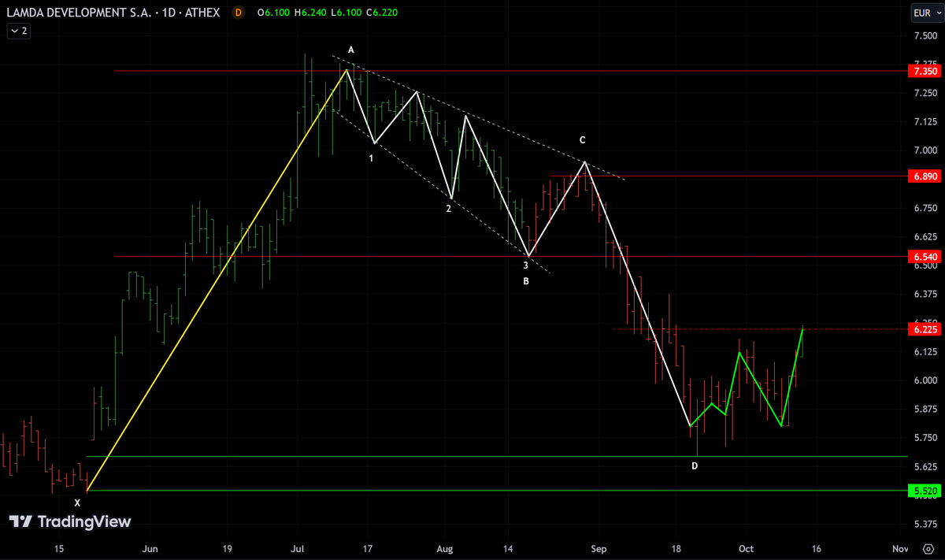
Task: Click point C label on the pattern
Action: pyautogui.click(x=581, y=140)
